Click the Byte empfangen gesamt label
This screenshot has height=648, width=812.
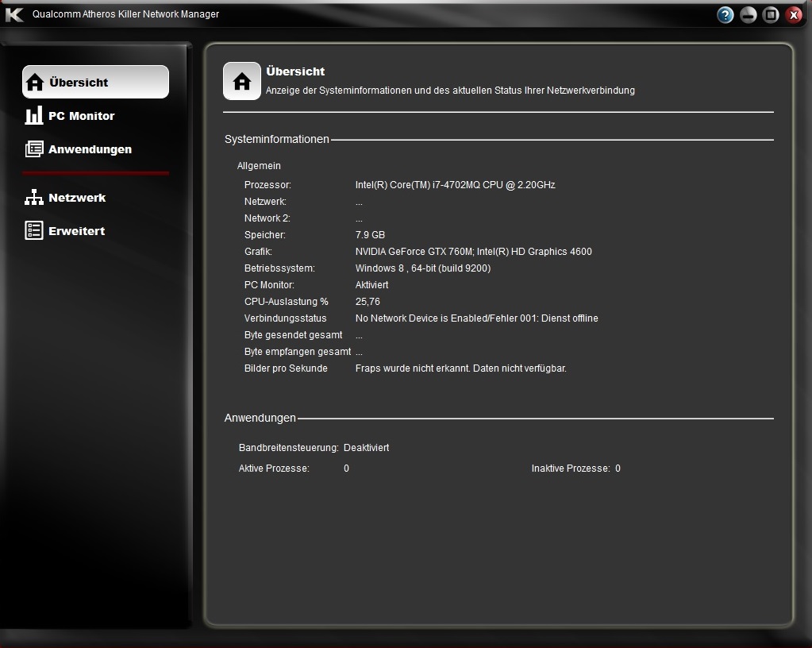[x=298, y=352]
